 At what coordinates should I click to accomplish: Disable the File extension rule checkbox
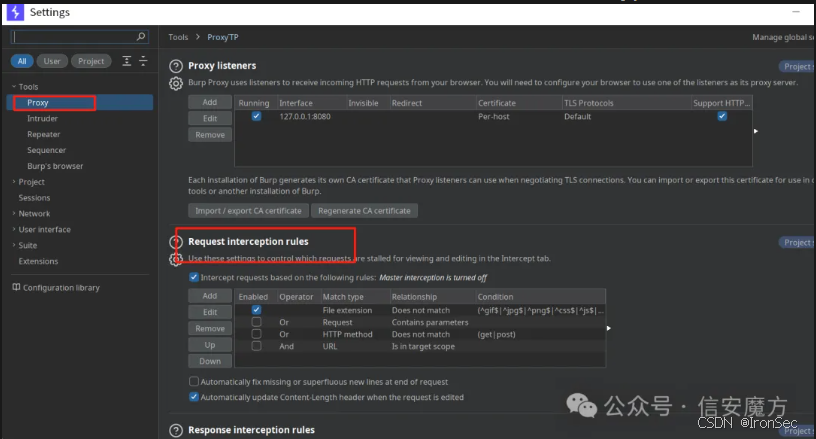point(256,310)
